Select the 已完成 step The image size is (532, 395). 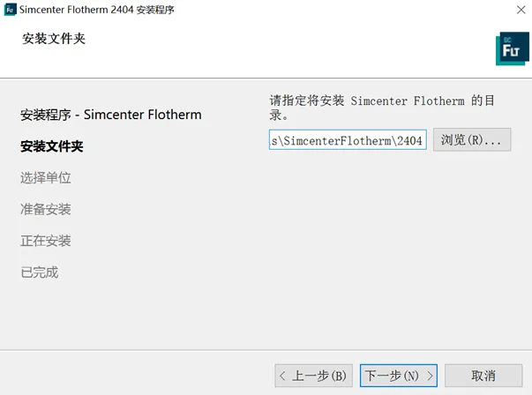tap(40, 272)
